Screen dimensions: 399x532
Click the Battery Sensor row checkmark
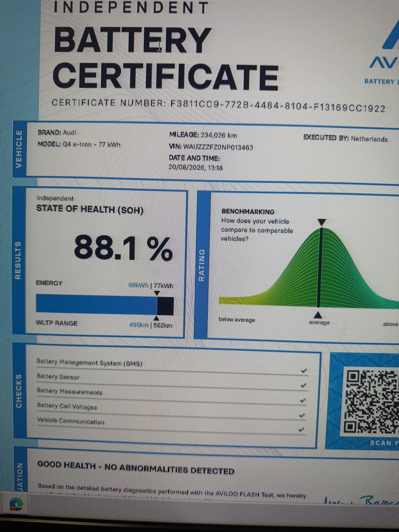point(303,385)
